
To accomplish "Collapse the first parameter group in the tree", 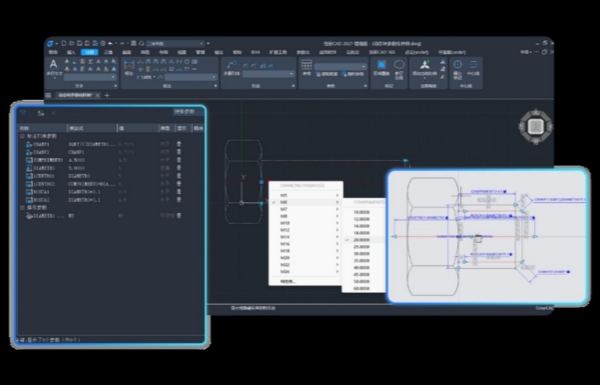I will pyautogui.click(x=22, y=136).
